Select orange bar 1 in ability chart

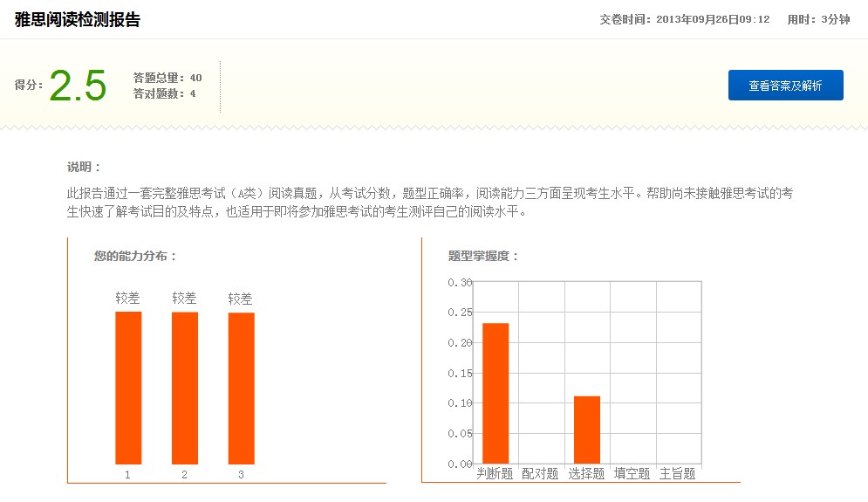point(128,388)
